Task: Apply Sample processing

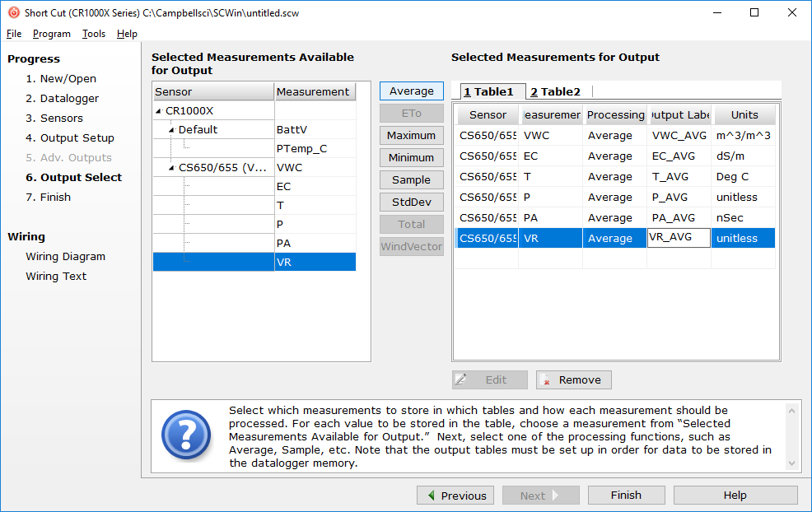Action: point(411,179)
